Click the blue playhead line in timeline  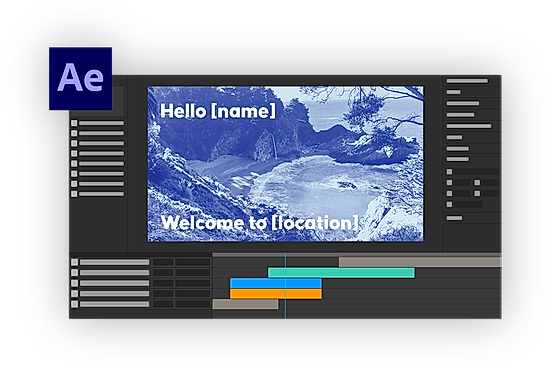[x=286, y=286]
